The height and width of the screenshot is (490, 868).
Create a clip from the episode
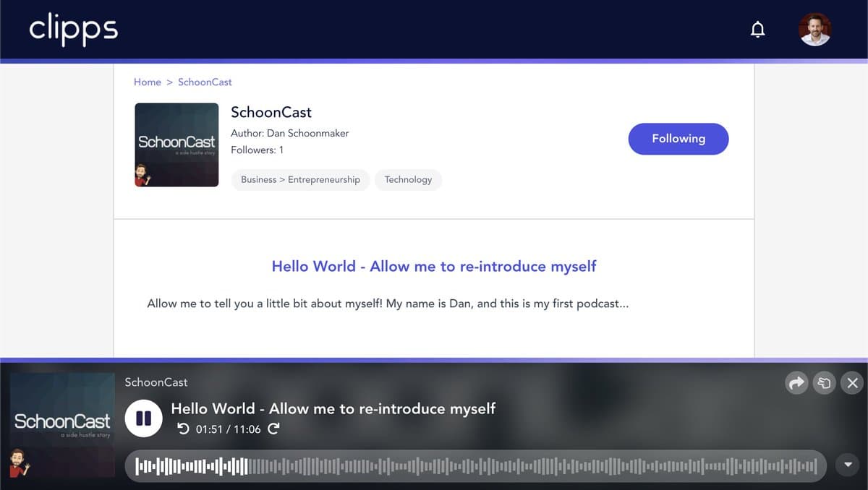pos(824,383)
